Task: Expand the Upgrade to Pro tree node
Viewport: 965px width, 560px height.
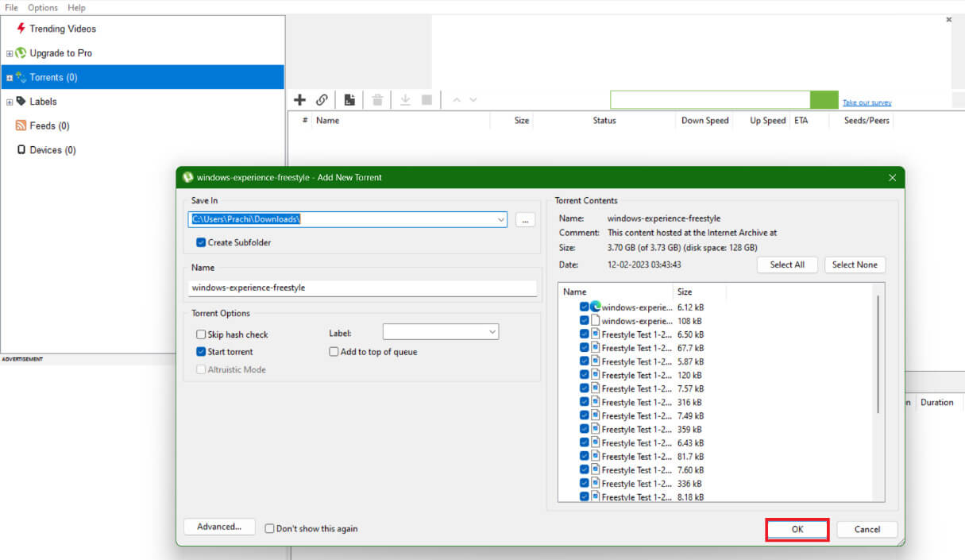Action: pyautogui.click(x=10, y=53)
